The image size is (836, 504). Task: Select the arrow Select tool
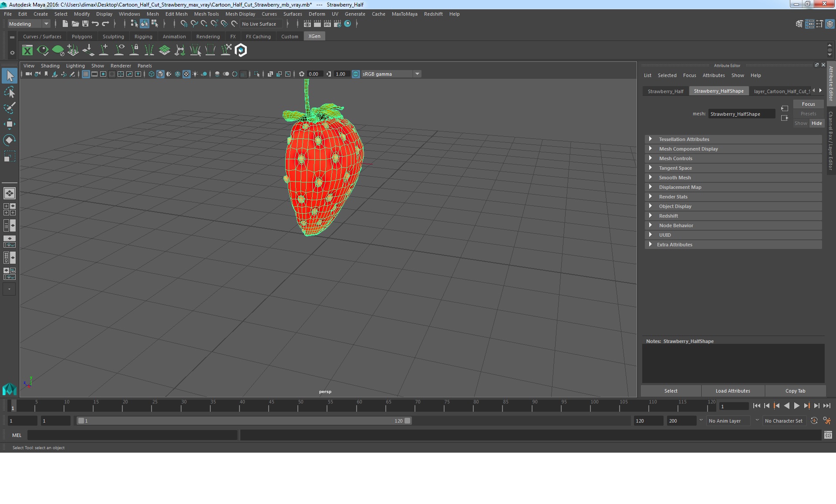coord(10,76)
